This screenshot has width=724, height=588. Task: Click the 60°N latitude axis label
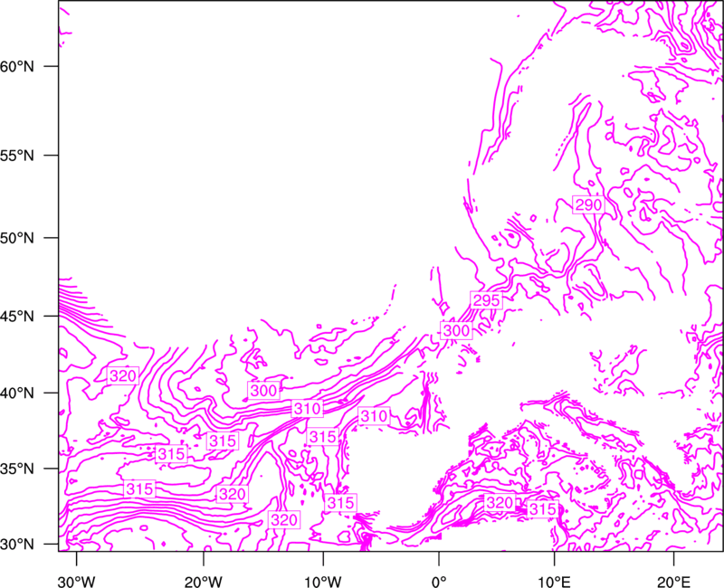17,66
